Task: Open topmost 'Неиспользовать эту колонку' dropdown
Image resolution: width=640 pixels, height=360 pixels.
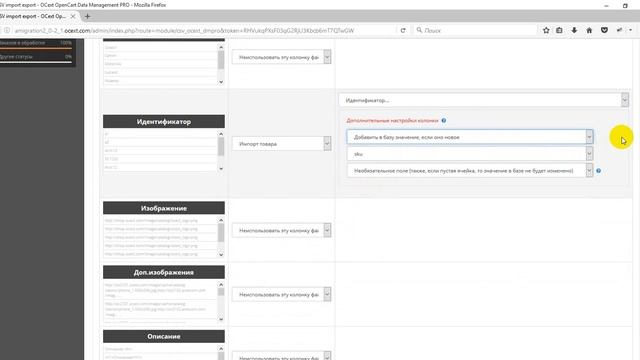Action: pyautogui.click(x=281, y=57)
